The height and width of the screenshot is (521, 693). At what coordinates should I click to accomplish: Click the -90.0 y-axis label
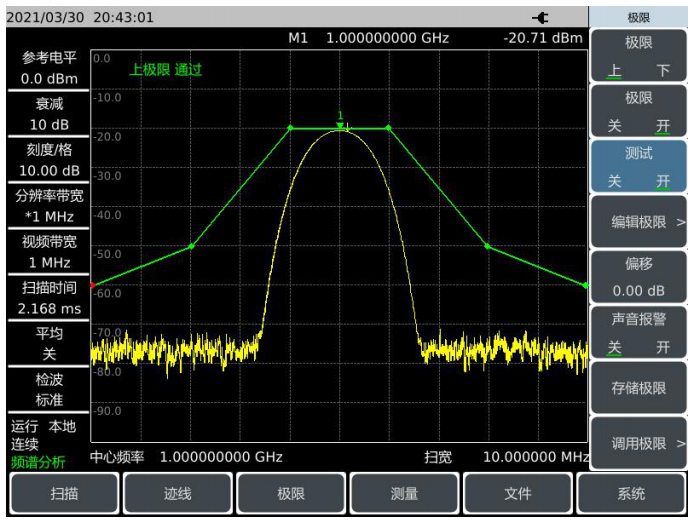pos(107,411)
